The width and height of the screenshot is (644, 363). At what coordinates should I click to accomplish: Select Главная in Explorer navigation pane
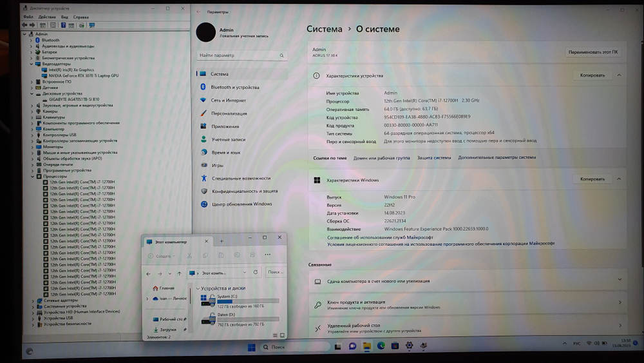(x=164, y=288)
